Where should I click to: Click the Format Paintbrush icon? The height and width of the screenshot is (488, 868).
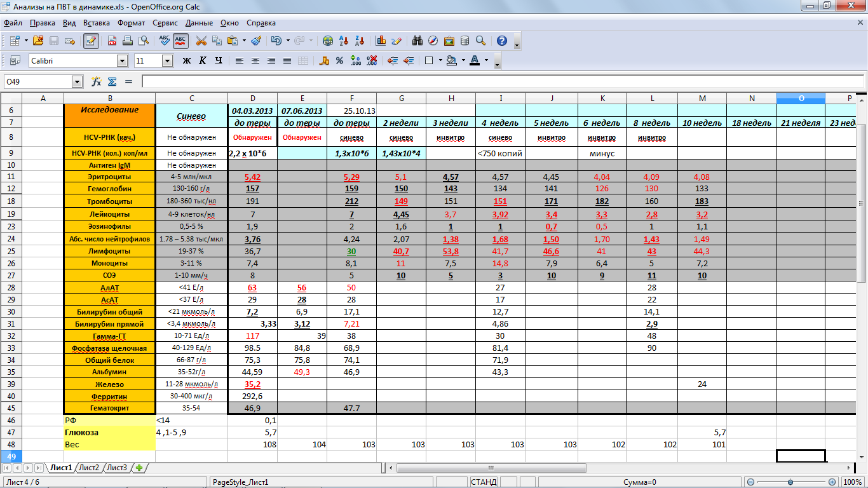pyautogui.click(x=256, y=41)
